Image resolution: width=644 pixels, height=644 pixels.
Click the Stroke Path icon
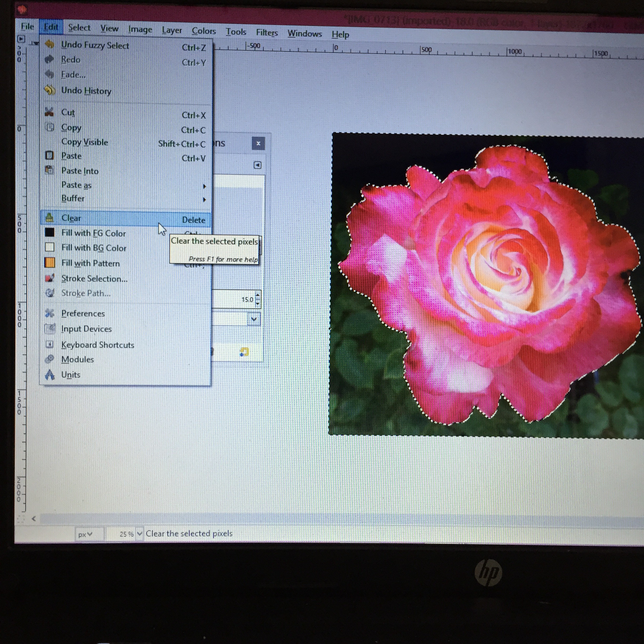coord(50,293)
